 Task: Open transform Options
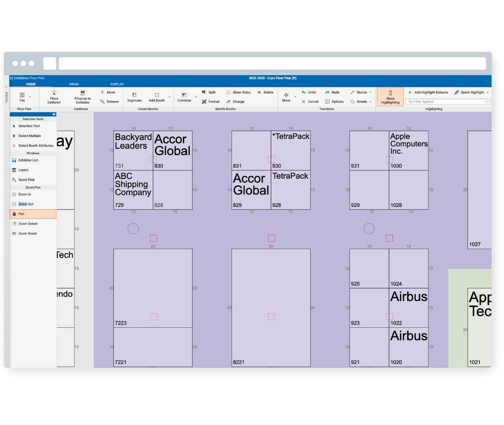tap(334, 102)
